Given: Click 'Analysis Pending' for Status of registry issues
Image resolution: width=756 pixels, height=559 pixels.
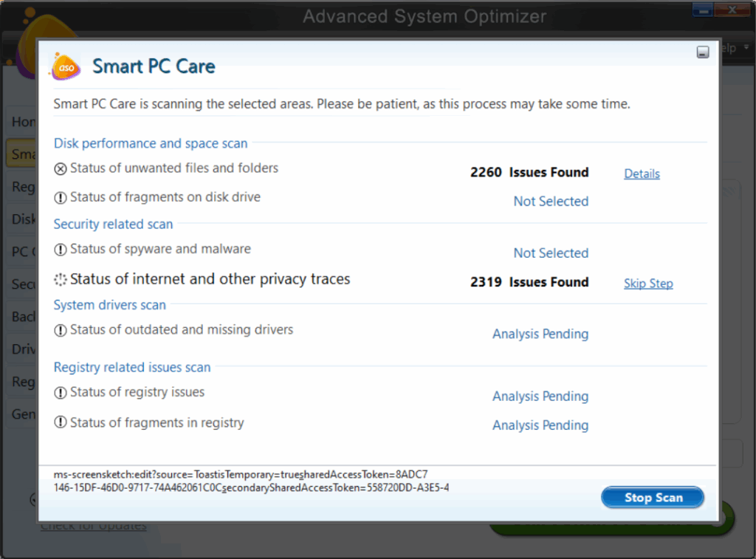Looking at the screenshot, I should [540, 396].
